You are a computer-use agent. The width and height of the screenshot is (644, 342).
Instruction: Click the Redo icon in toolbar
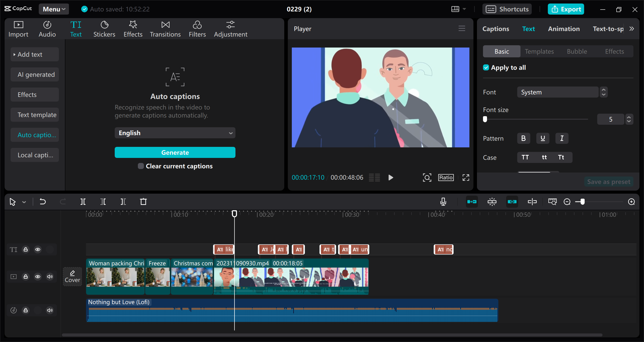[x=63, y=201]
